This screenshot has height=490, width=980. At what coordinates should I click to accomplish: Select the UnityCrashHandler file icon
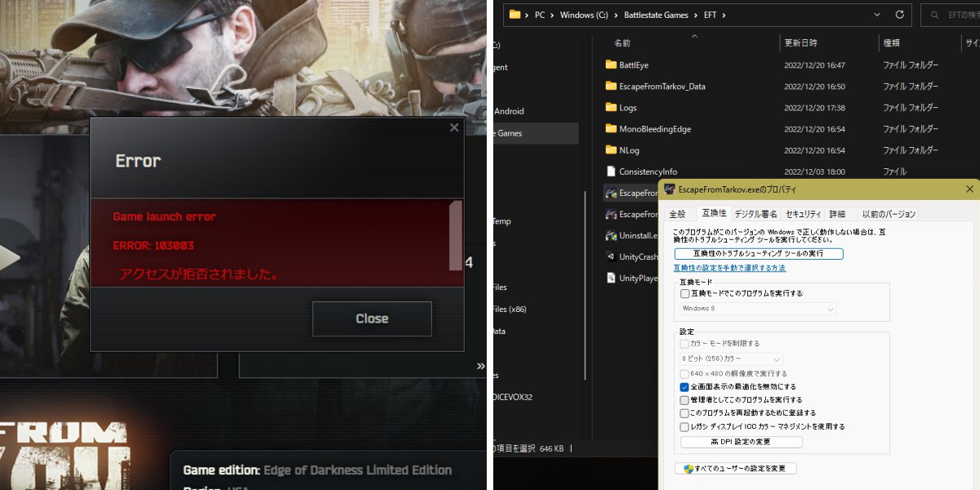[x=611, y=256]
